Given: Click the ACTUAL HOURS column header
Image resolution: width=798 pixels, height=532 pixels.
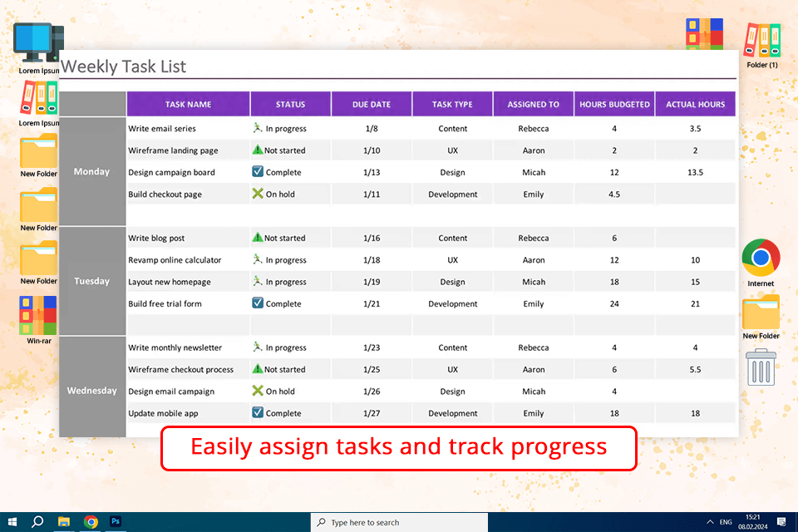Looking at the screenshot, I should coord(695,104).
